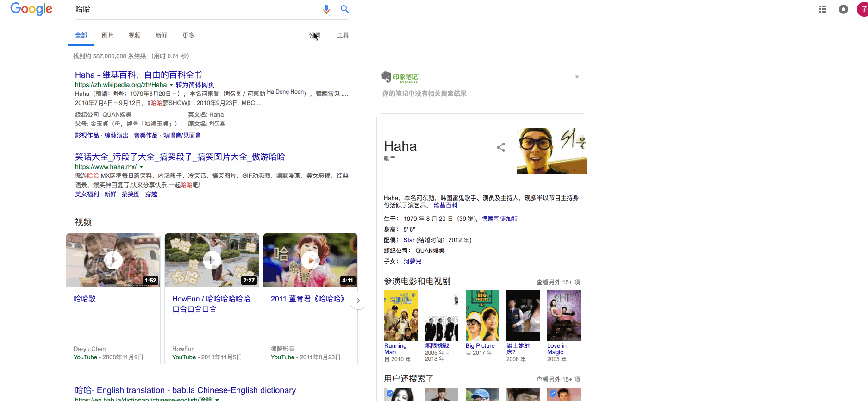View 15+ more related searches
Screen dimensions: 868x401
(x=558, y=379)
